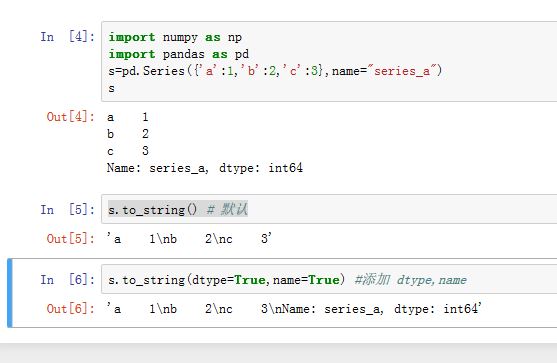This screenshot has height=363, width=557.
Task: Click the In [6] cell with dtype=True,name=True
Action: pyautogui.click(x=329, y=280)
